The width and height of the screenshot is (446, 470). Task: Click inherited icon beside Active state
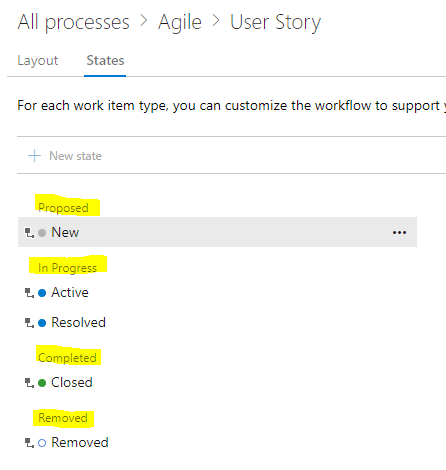click(29, 293)
